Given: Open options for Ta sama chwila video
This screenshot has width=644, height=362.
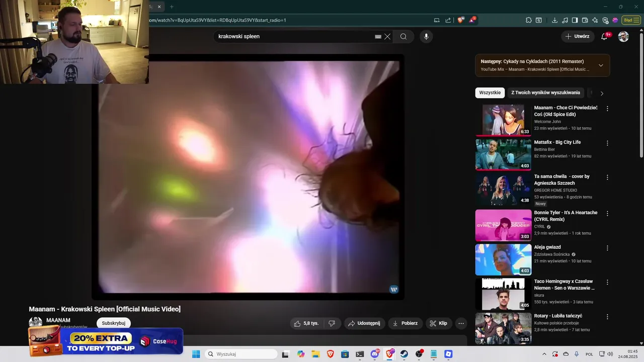Looking at the screenshot, I should (607, 177).
